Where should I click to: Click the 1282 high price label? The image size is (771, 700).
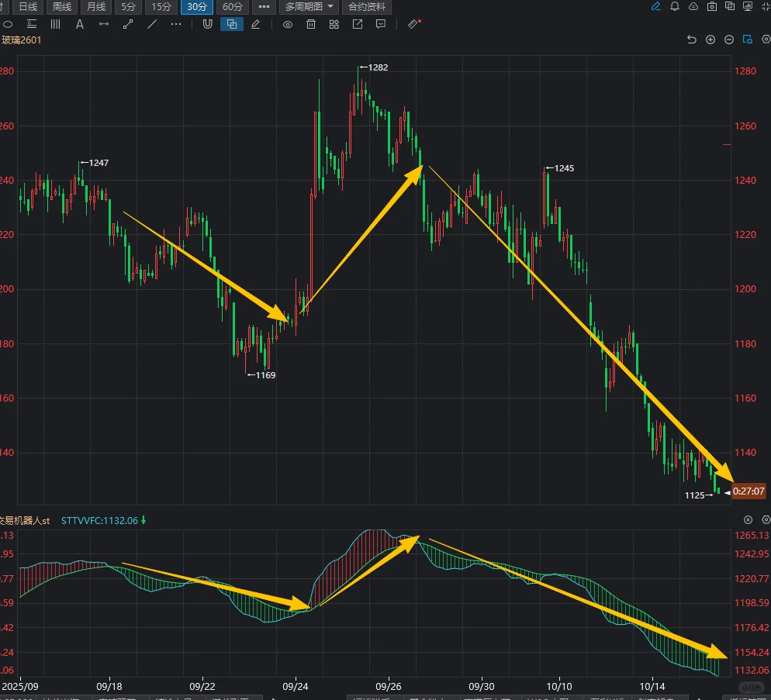coord(378,67)
